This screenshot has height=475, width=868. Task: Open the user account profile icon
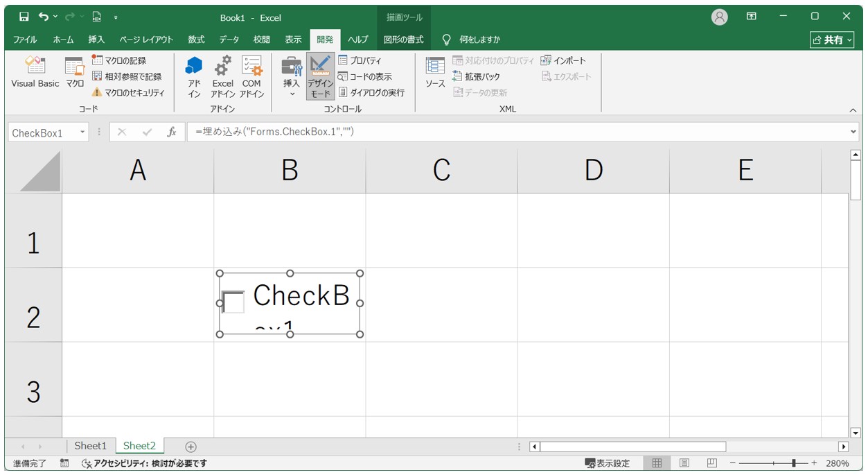click(x=720, y=17)
